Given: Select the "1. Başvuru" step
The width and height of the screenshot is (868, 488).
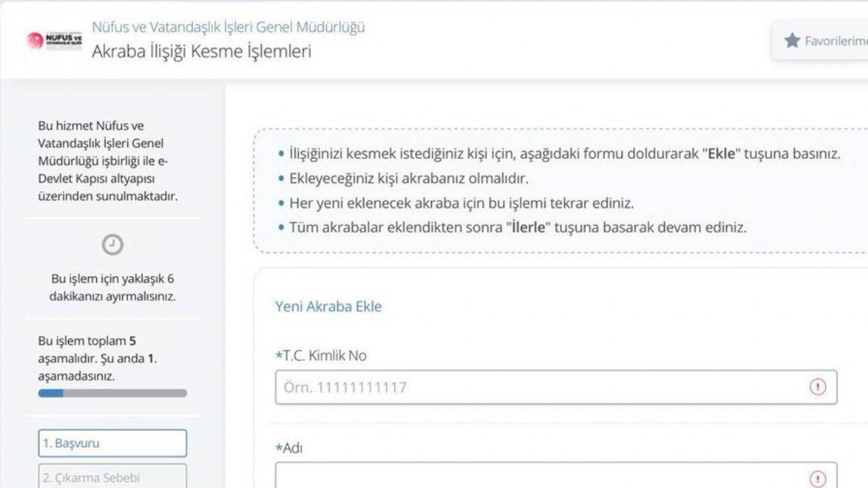Looking at the screenshot, I should click(x=112, y=443).
